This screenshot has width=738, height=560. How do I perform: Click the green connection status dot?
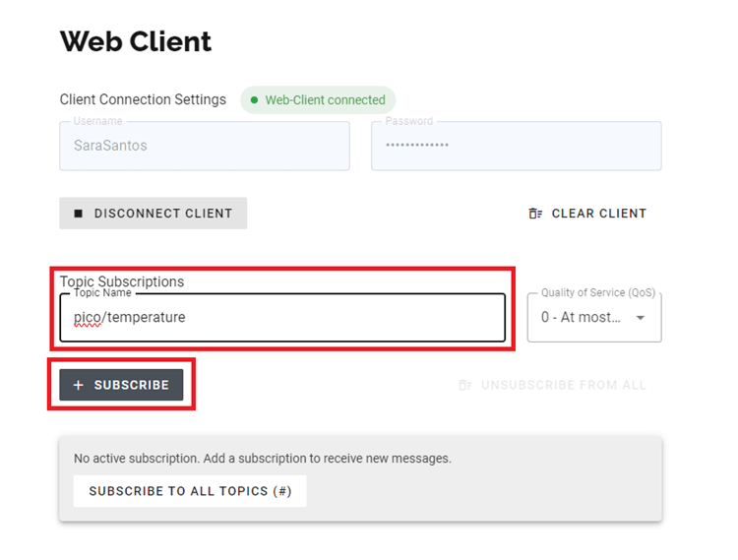point(254,100)
